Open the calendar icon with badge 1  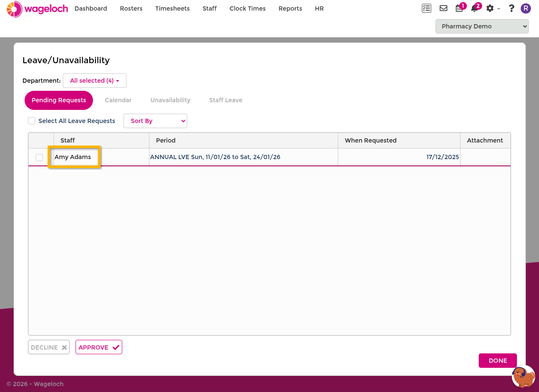460,8
